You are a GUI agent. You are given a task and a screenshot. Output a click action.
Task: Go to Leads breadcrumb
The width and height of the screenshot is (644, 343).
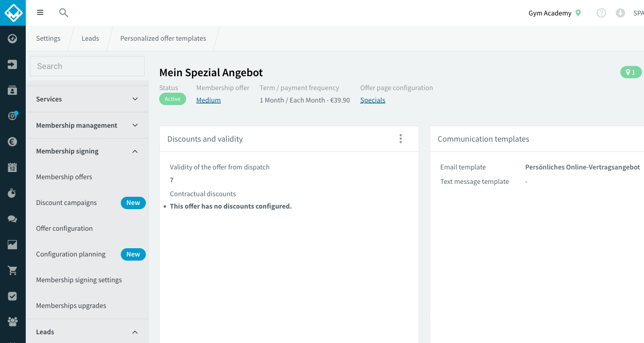90,39
